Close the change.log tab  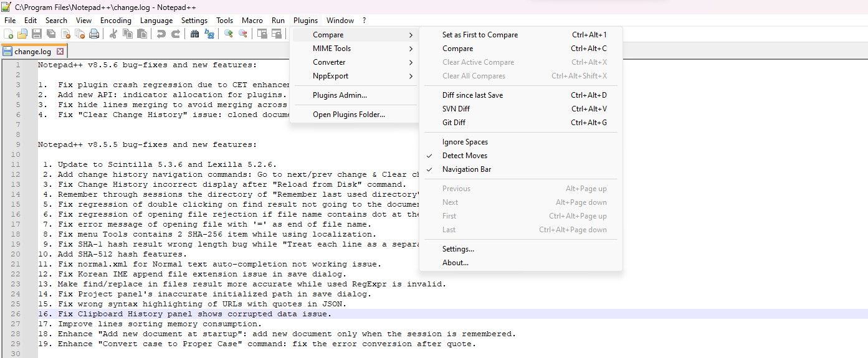pos(60,52)
